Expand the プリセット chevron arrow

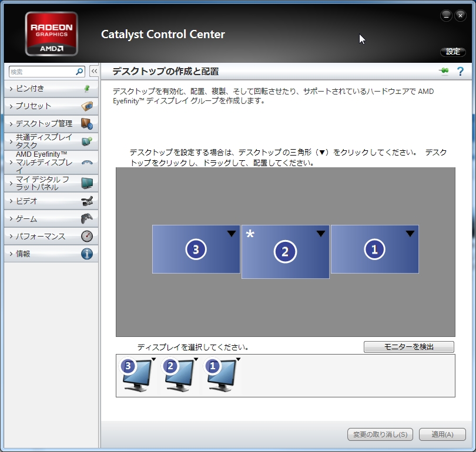coord(11,106)
